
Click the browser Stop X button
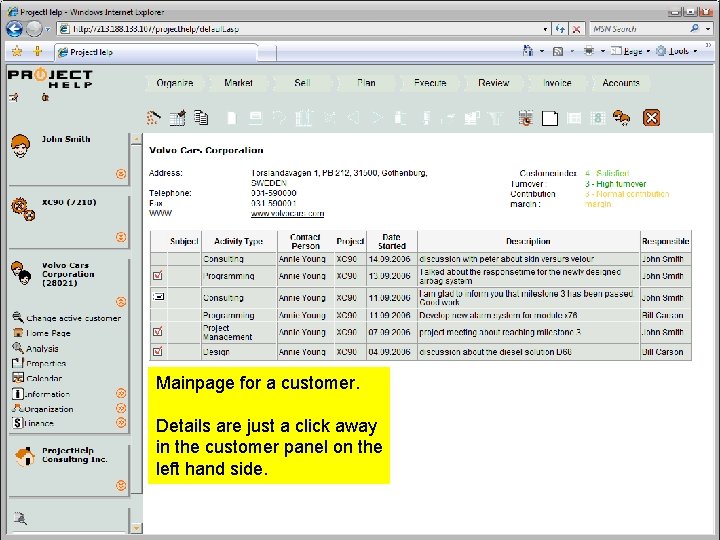576,29
